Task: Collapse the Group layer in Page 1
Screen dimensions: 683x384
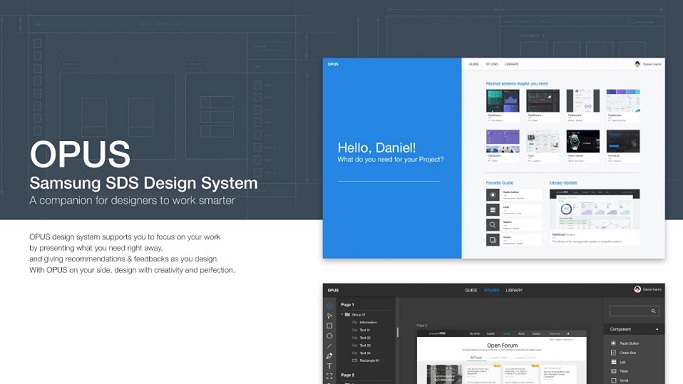Action: click(342, 314)
